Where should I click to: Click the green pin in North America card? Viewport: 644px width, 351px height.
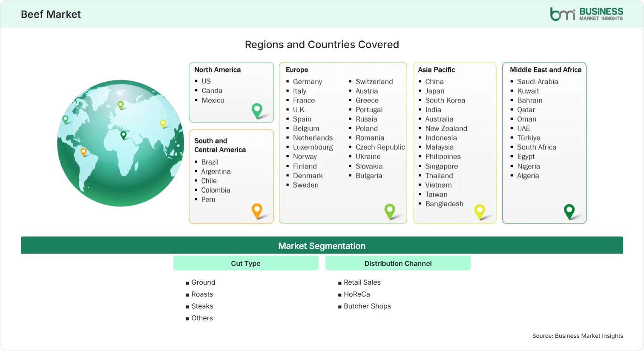[x=257, y=111]
